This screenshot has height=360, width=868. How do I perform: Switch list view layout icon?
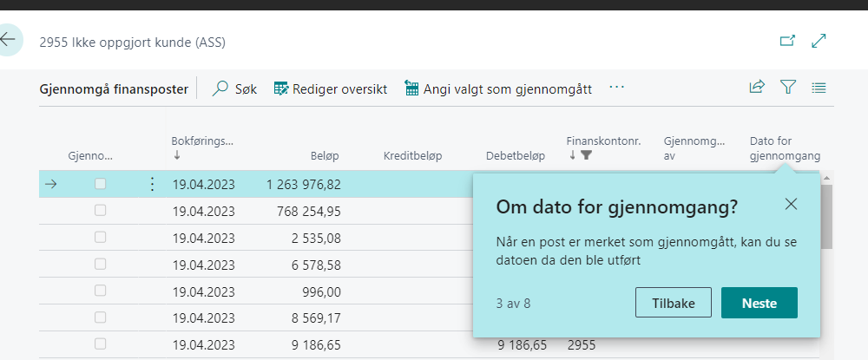819,87
